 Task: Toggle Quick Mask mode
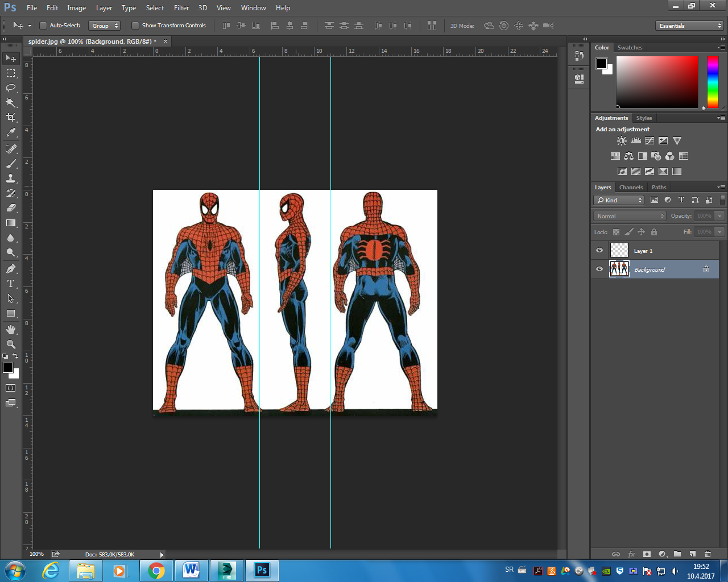coord(11,388)
